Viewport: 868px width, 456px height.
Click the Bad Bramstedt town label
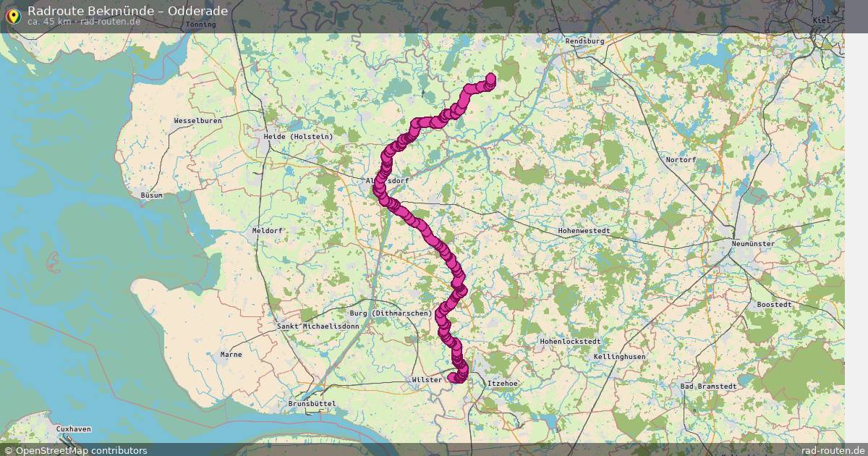(709, 387)
